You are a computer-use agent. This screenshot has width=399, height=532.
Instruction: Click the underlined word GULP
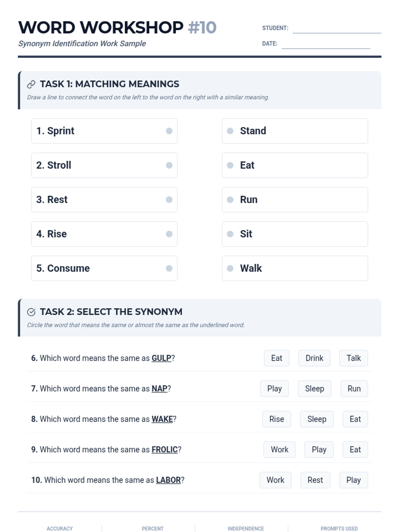161,358
